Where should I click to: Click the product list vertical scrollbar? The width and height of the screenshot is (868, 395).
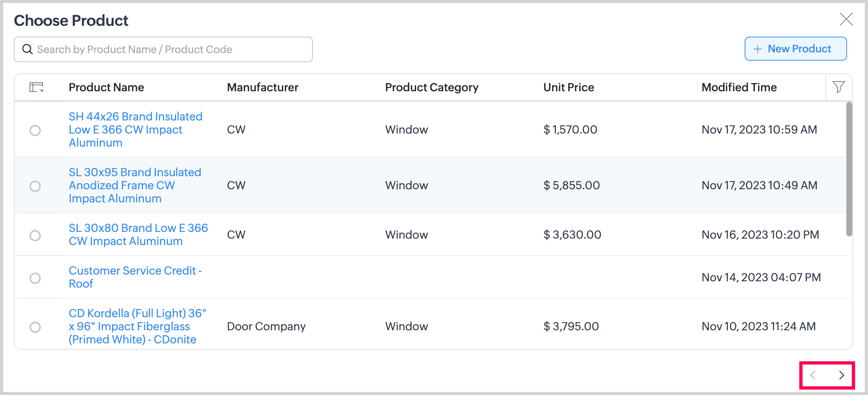click(849, 169)
